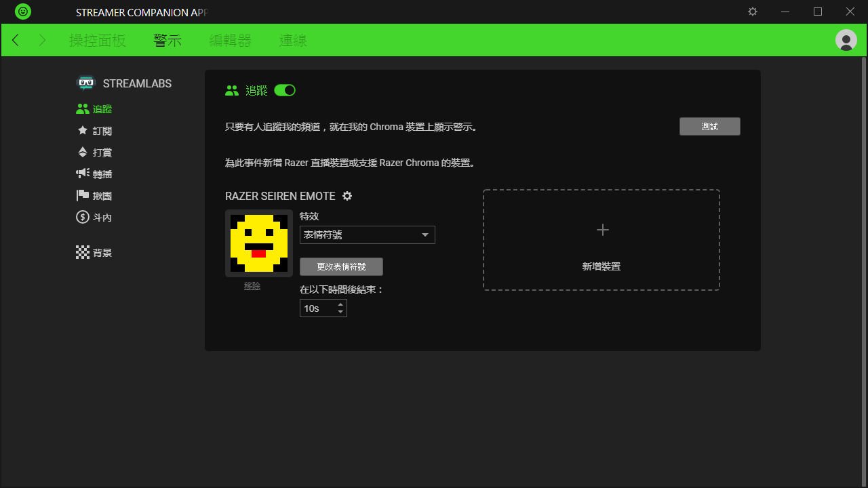The width and height of the screenshot is (868, 488).
Task: Select the 追蹤 follow item in sidebar
Action: click(x=94, y=108)
